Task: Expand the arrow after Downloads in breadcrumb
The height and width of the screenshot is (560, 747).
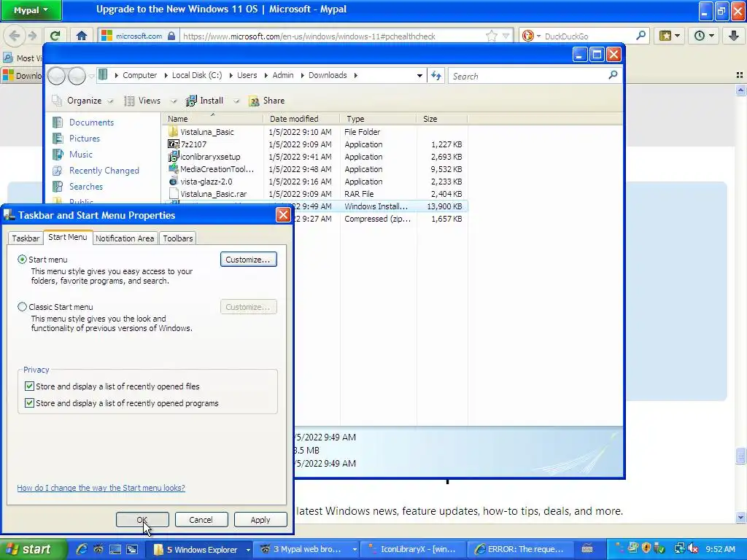Action: tap(355, 75)
